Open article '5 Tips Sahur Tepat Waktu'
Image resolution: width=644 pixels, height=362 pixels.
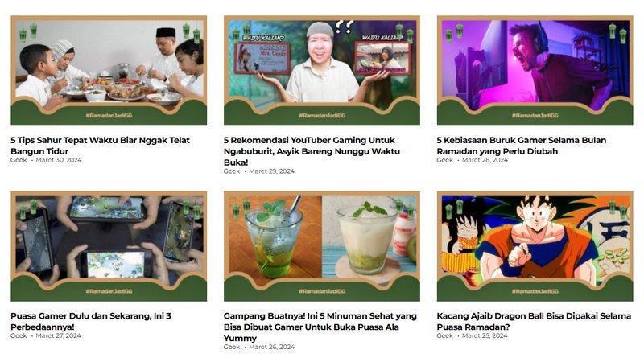tap(100, 146)
